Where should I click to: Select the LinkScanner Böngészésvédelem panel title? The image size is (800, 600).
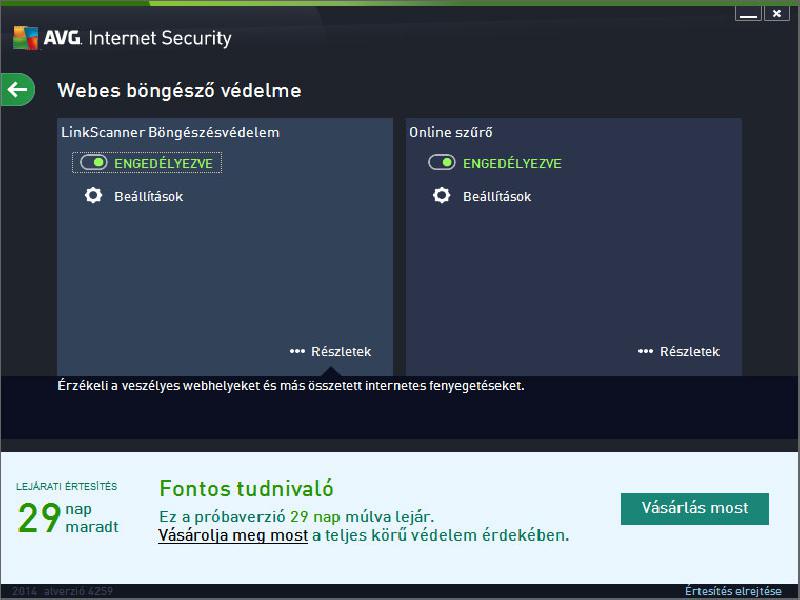point(170,132)
